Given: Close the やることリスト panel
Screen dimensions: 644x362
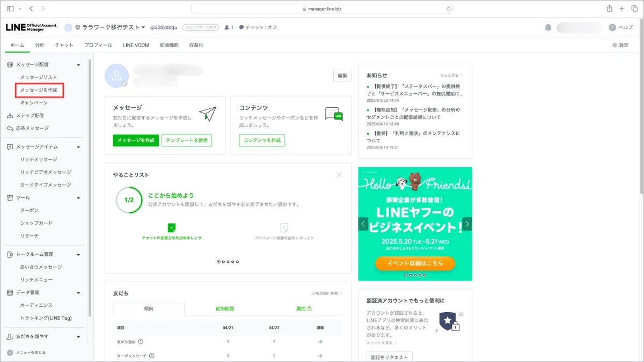Looking at the screenshot, I should pos(339,175).
